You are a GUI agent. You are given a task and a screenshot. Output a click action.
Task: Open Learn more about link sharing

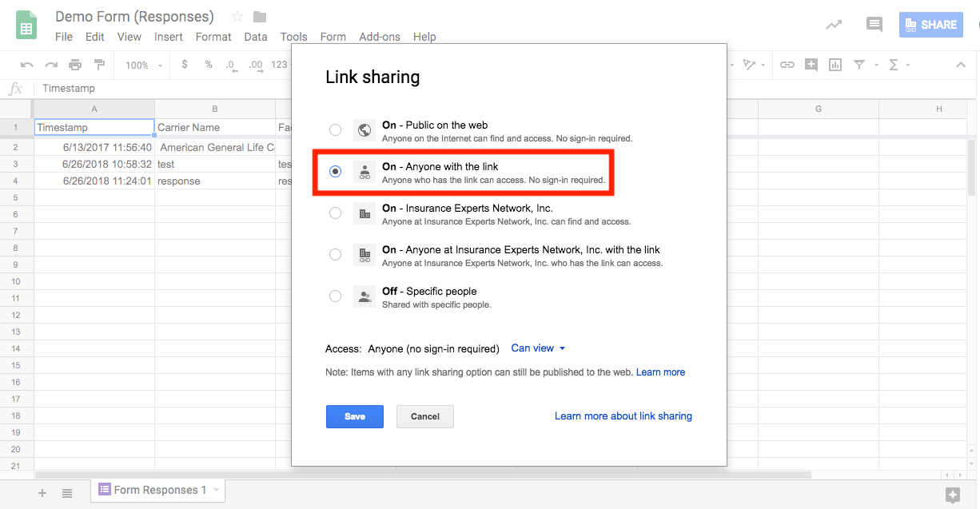tap(623, 416)
